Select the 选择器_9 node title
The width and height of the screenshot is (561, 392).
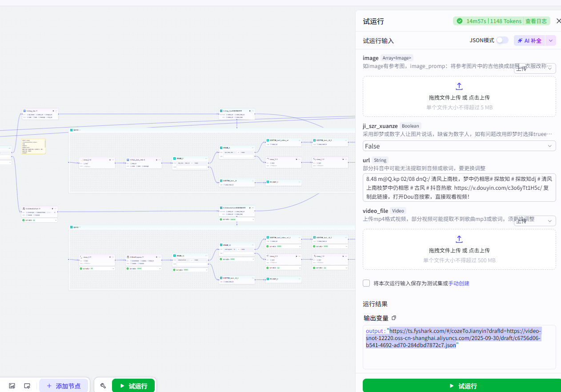click(x=180, y=158)
